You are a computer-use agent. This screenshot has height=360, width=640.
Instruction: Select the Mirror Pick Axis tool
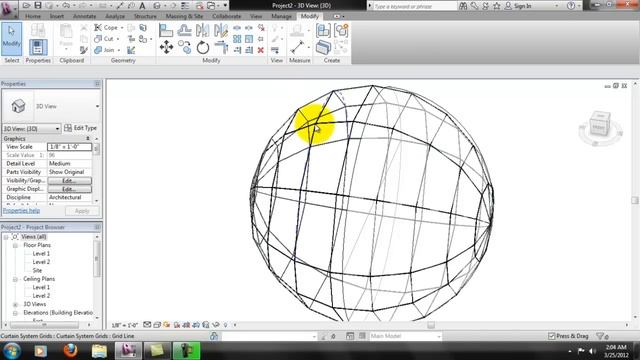coord(202,30)
